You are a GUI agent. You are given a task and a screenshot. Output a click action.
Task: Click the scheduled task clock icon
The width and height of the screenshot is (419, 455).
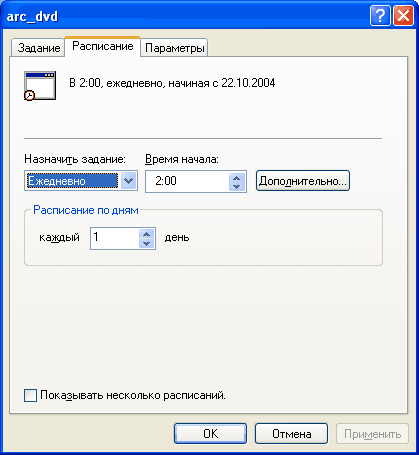[x=40, y=86]
